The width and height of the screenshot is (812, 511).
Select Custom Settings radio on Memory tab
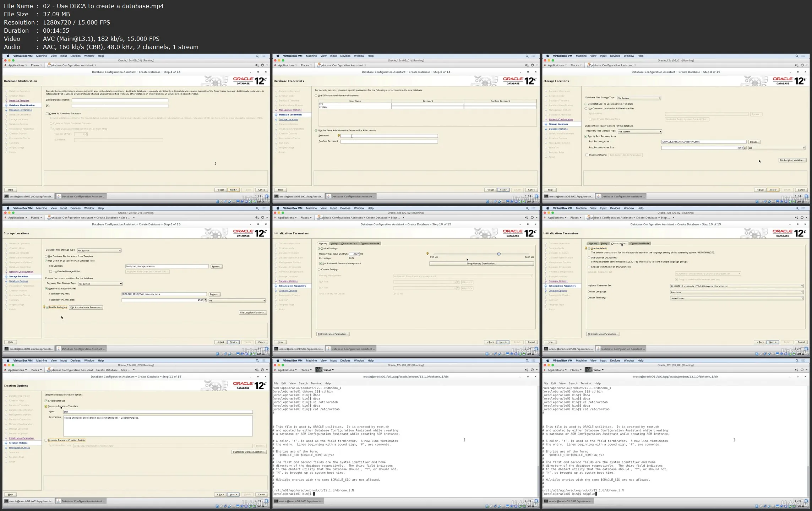point(319,270)
